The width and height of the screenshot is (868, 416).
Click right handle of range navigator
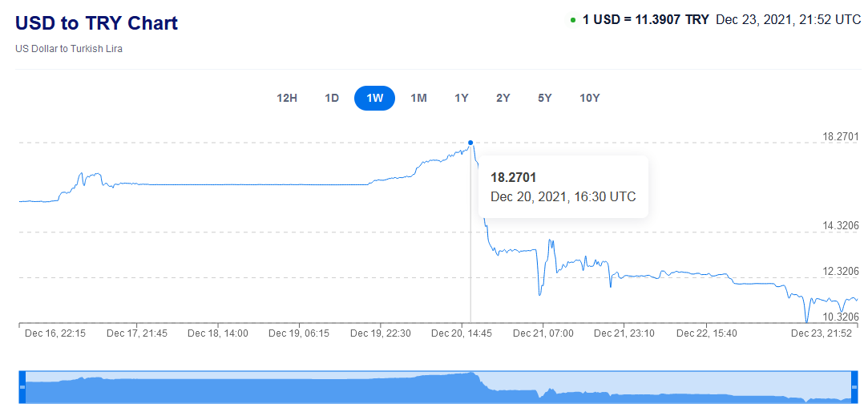(x=853, y=387)
